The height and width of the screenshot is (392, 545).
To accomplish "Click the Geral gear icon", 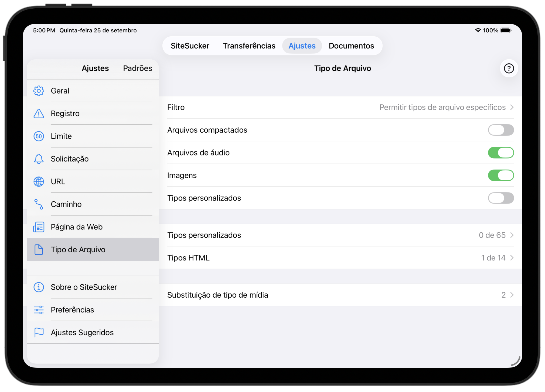I will point(39,91).
